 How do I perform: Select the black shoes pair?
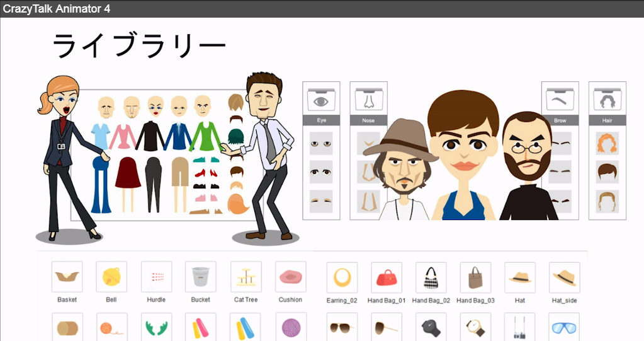pyautogui.click(x=206, y=186)
